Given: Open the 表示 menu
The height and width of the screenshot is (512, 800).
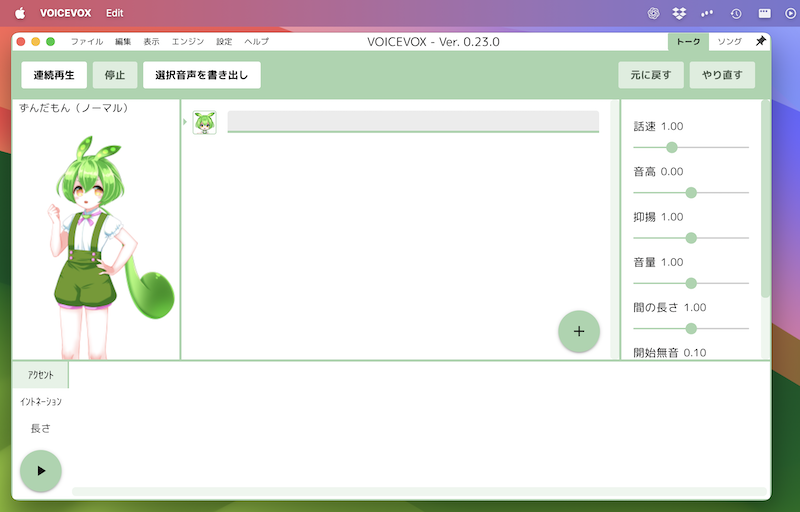Looking at the screenshot, I should (151, 42).
